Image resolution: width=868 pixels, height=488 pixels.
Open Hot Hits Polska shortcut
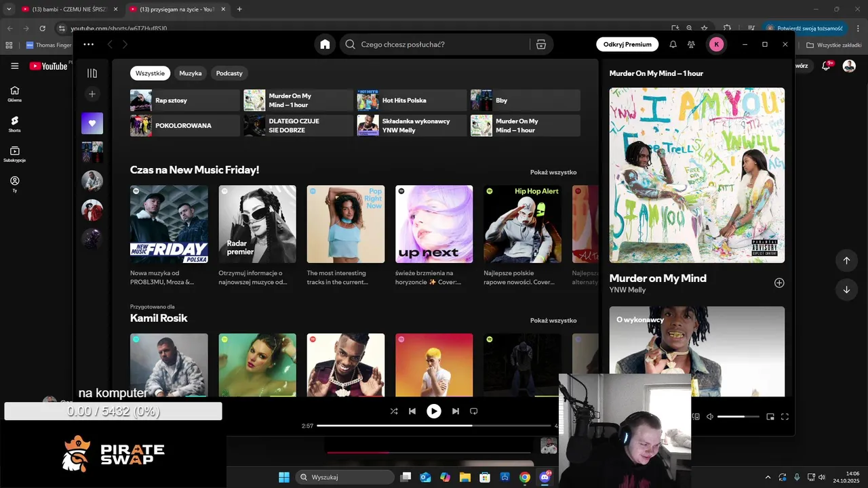coord(412,100)
